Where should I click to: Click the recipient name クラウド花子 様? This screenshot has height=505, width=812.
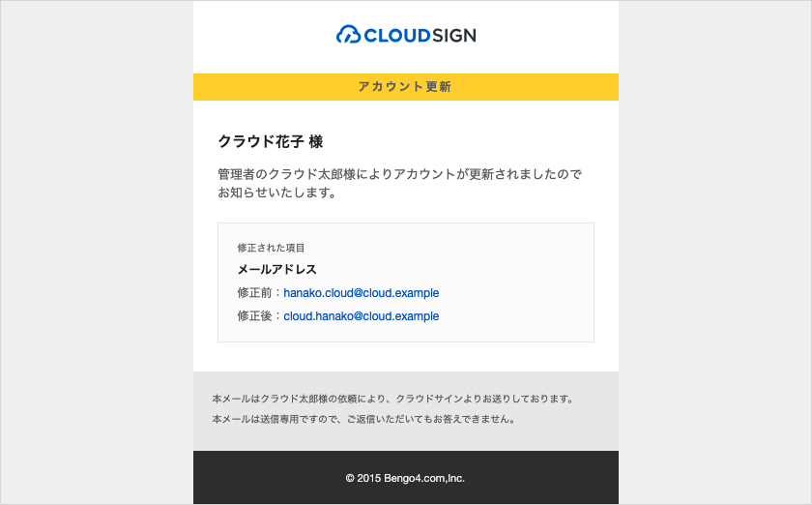coord(271,141)
